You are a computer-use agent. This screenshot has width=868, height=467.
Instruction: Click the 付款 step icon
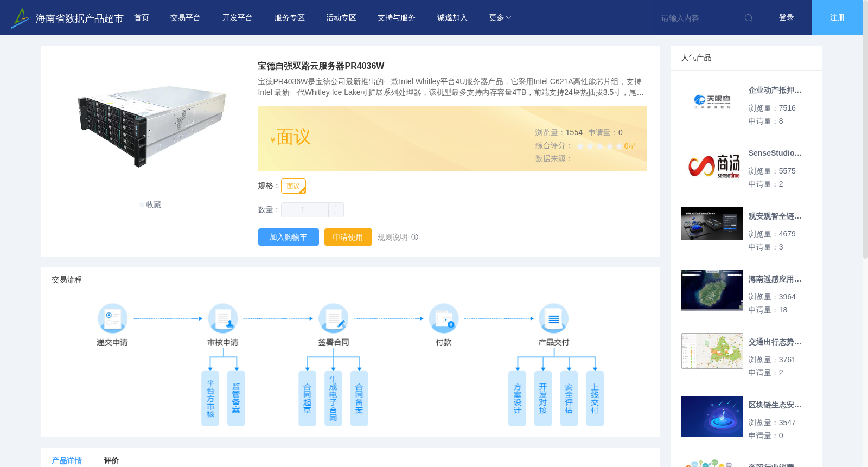(x=444, y=318)
